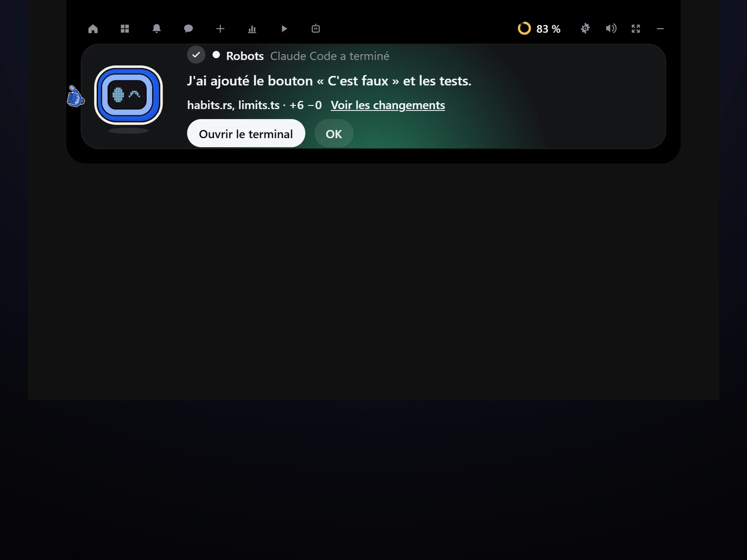Click the round checkmark beside Robots
The width and height of the screenshot is (747, 560).
click(196, 55)
